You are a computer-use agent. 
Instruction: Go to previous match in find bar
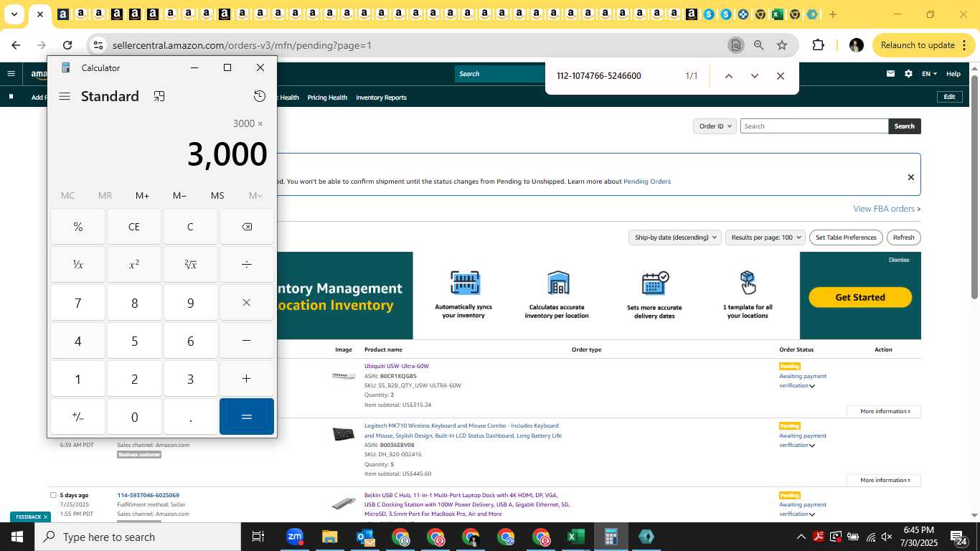point(728,76)
